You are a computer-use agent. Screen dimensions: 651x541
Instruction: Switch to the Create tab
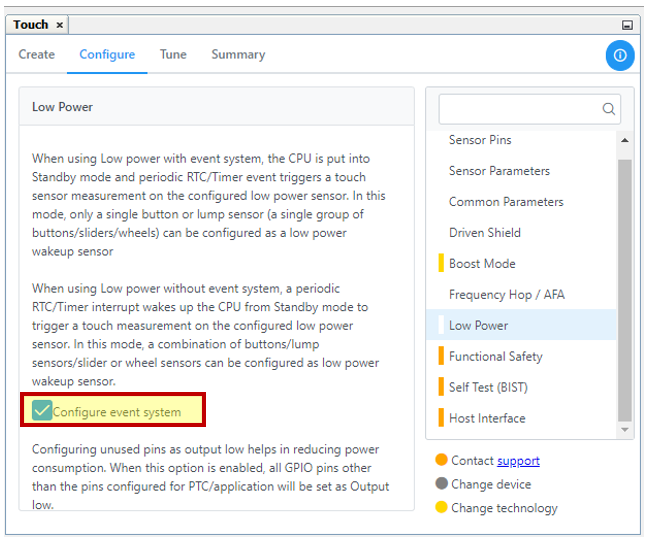(x=37, y=55)
